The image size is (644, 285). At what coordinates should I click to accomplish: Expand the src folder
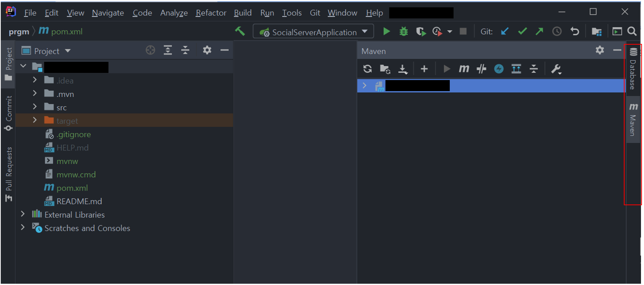point(35,107)
